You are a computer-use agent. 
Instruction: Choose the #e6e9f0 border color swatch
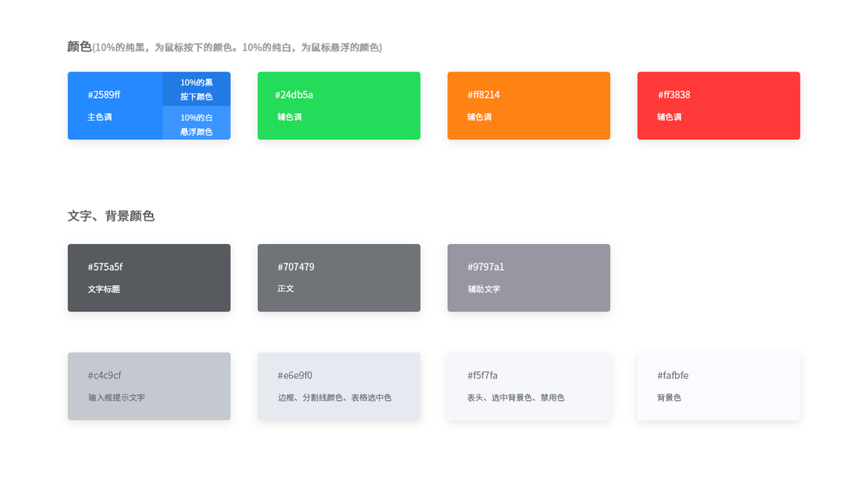point(338,386)
